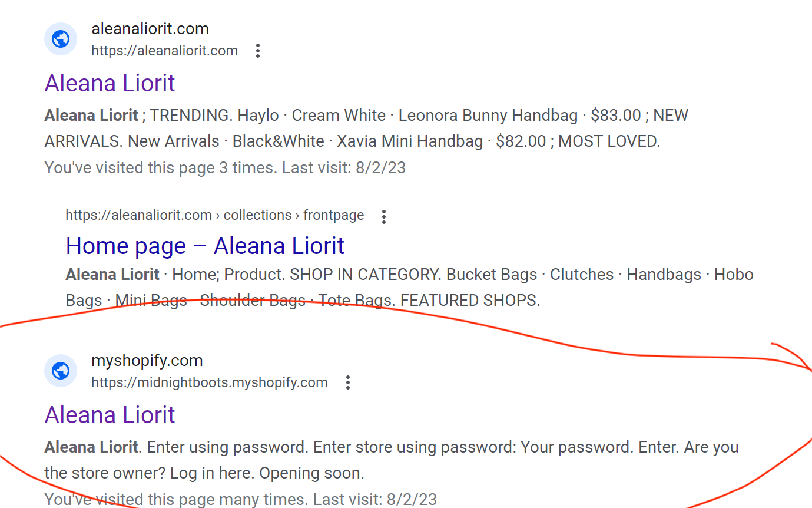Click the https://aleanaliorit.com URL text
Image resolution: width=812 pixels, height=508 pixels.
pyautogui.click(x=164, y=51)
